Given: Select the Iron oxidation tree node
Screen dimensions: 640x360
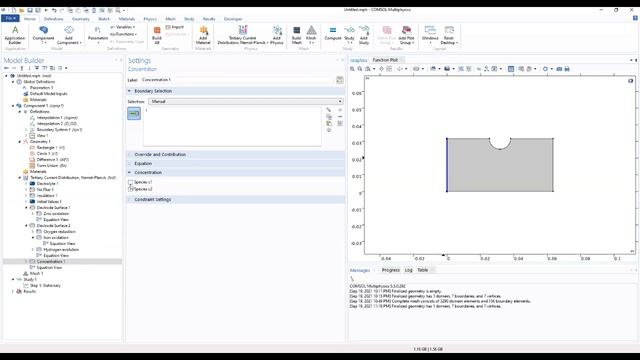Looking at the screenshot, I should point(56,238).
